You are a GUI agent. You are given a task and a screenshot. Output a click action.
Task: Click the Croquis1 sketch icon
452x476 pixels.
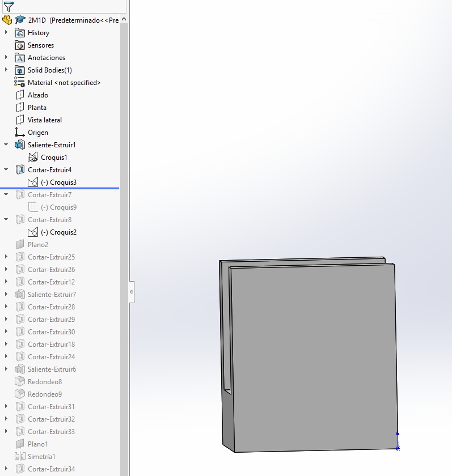pyautogui.click(x=33, y=158)
